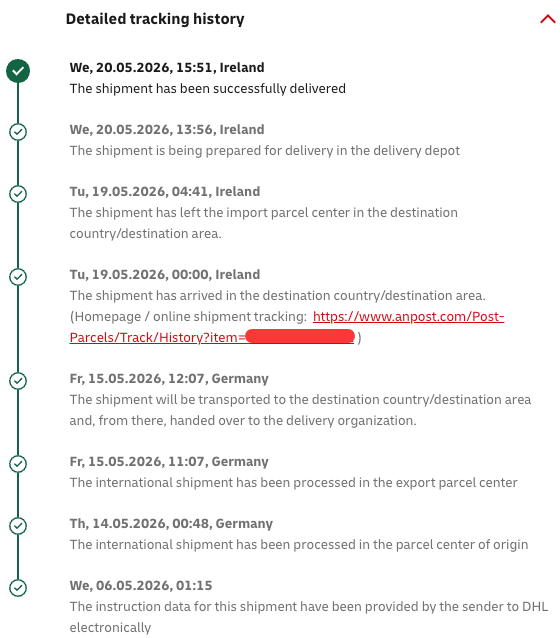The image size is (560, 638).
Task: Click the Th, 14.05.2026, 00:48, Germany timestamp
Action: pos(171,524)
